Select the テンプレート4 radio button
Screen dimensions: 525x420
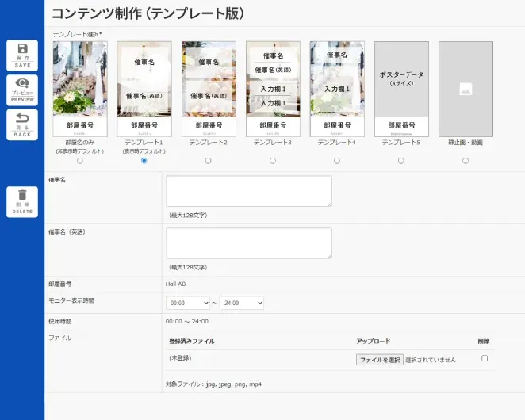pos(337,161)
